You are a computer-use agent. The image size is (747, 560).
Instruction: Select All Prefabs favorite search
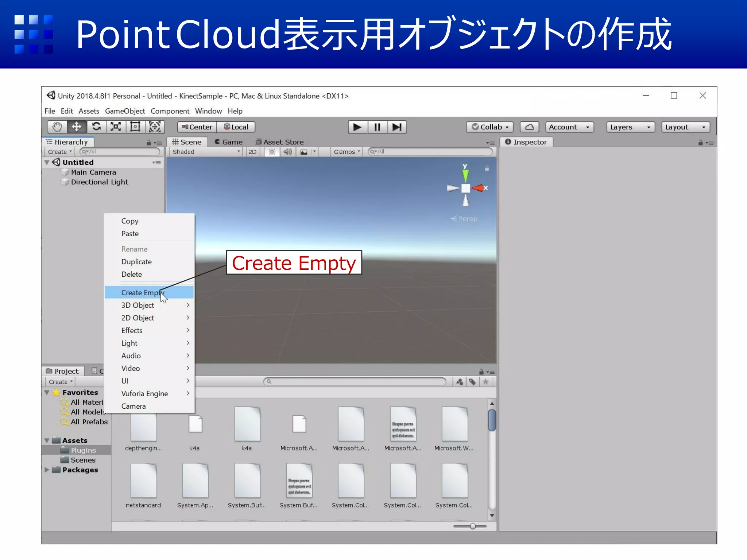point(89,422)
